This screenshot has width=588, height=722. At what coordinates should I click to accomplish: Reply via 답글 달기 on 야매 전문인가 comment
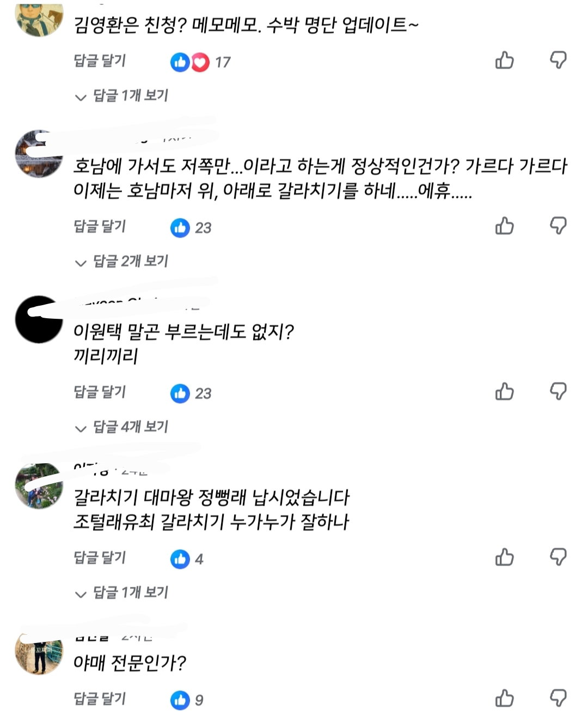pos(100,699)
